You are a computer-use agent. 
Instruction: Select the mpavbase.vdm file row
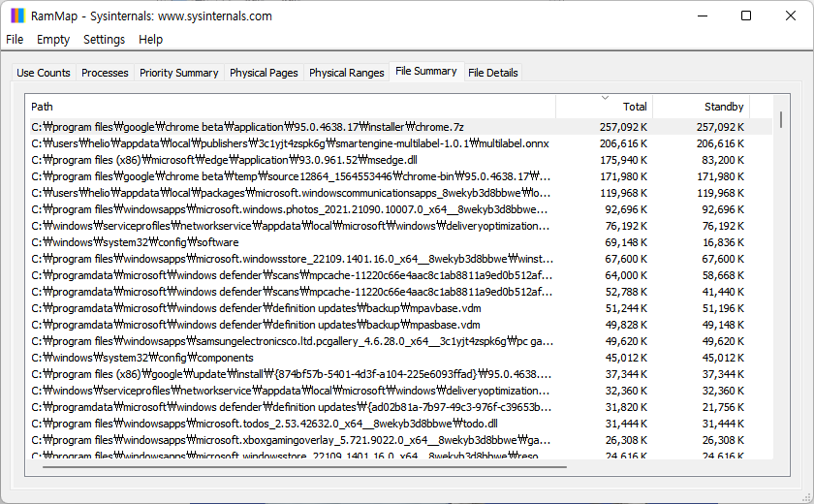tap(401, 308)
